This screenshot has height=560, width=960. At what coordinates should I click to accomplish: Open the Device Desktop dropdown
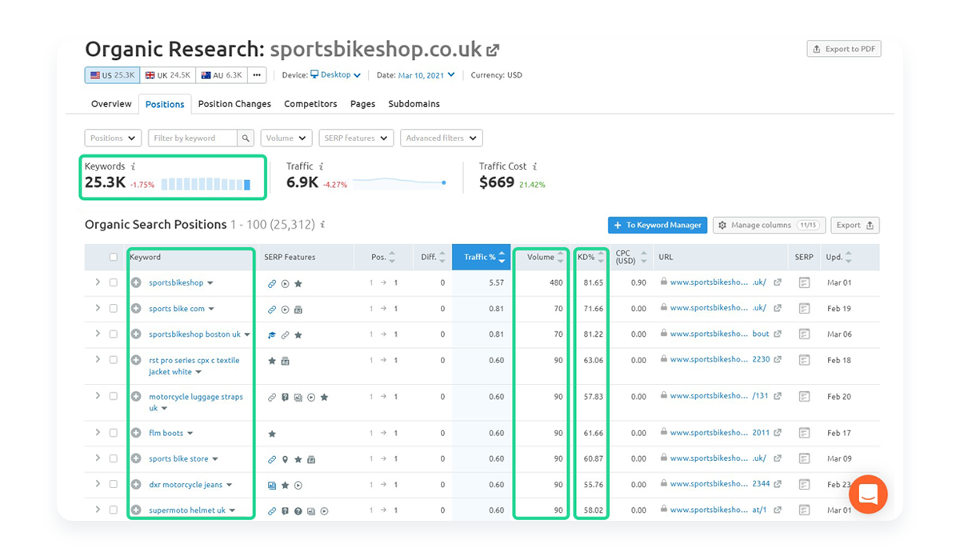tap(335, 75)
